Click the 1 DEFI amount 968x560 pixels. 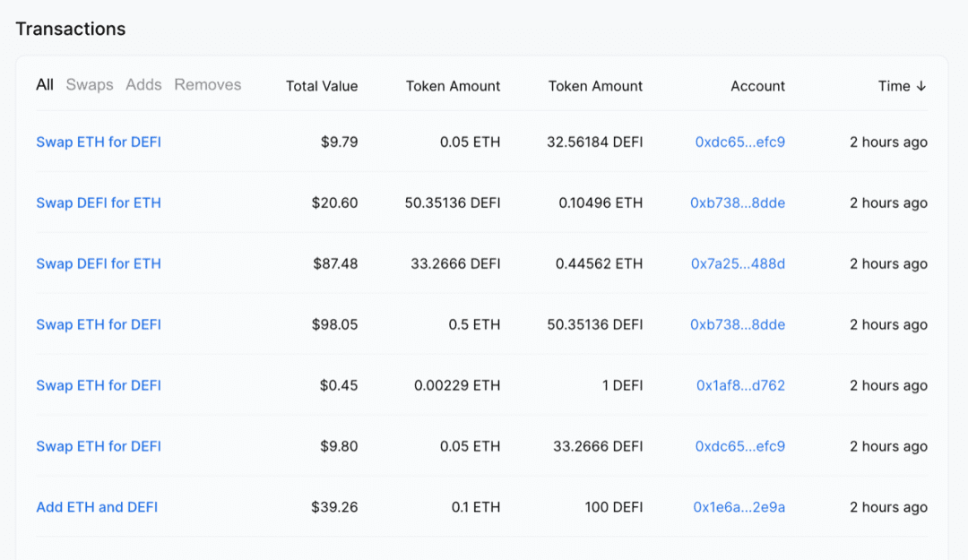point(622,385)
